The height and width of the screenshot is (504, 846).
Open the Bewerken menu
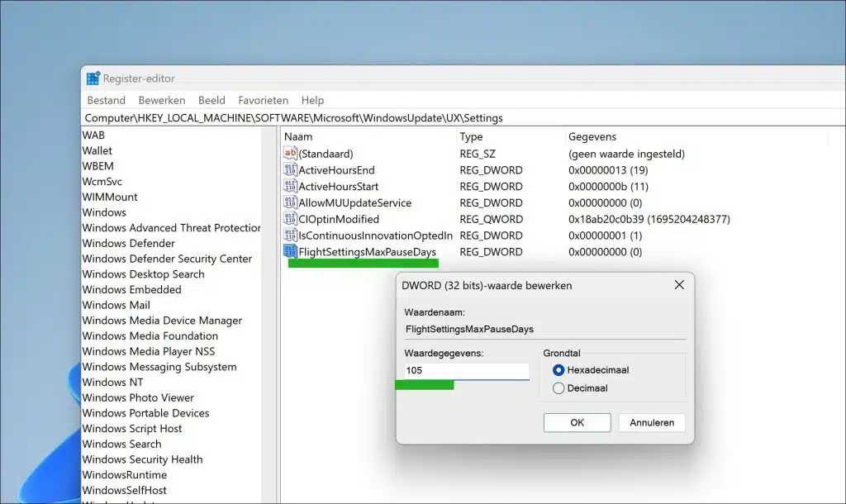[162, 100]
